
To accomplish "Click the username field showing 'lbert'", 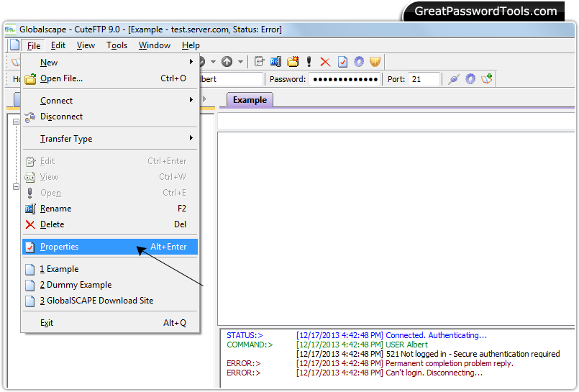I will click(231, 79).
